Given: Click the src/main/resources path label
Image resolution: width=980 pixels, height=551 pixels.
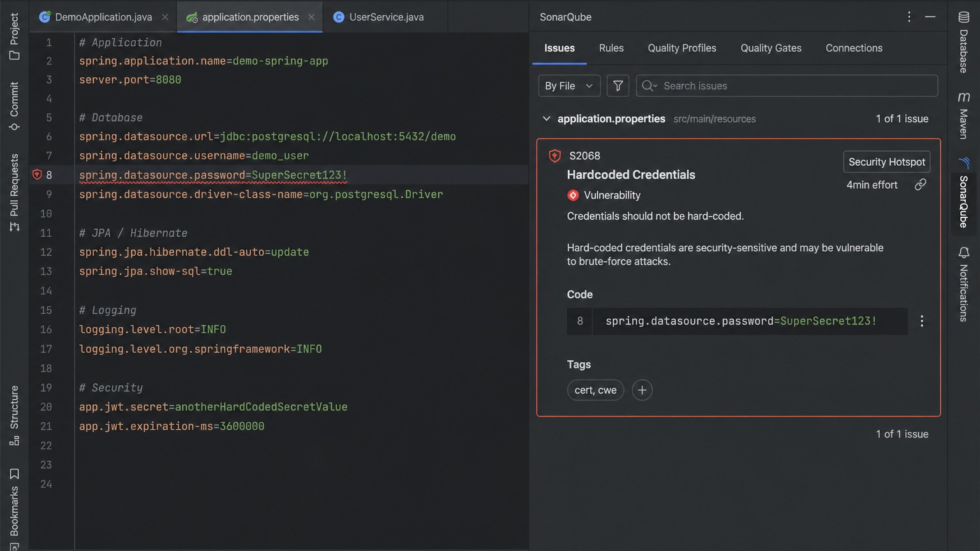Looking at the screenshot, I should pos(715,119).
